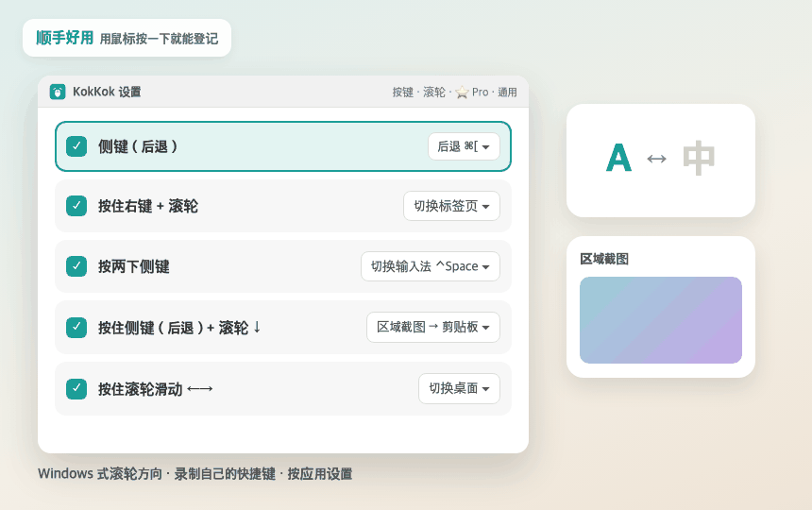Click the KokKok app icon in title bar

tap(58, 92)
